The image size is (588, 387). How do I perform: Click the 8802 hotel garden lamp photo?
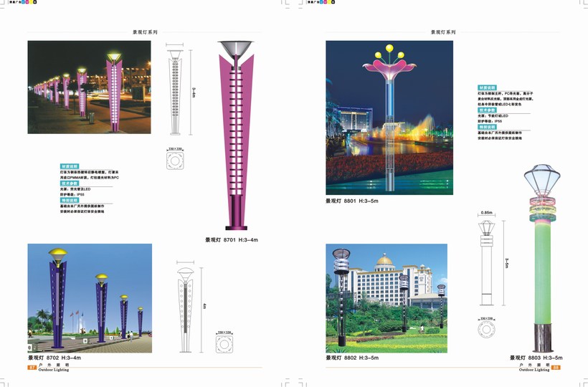pos(387,298)
